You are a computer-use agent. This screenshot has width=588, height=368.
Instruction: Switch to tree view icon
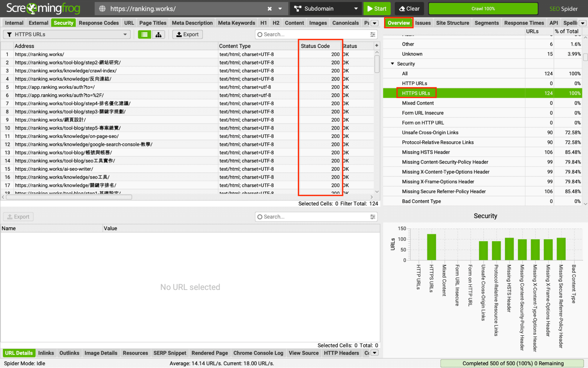(158, 34)
